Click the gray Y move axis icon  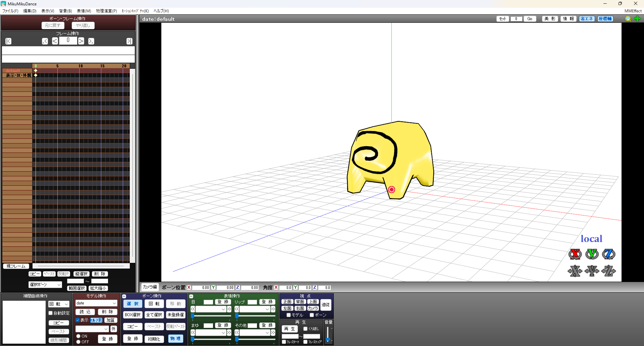[x=592, y=271]
